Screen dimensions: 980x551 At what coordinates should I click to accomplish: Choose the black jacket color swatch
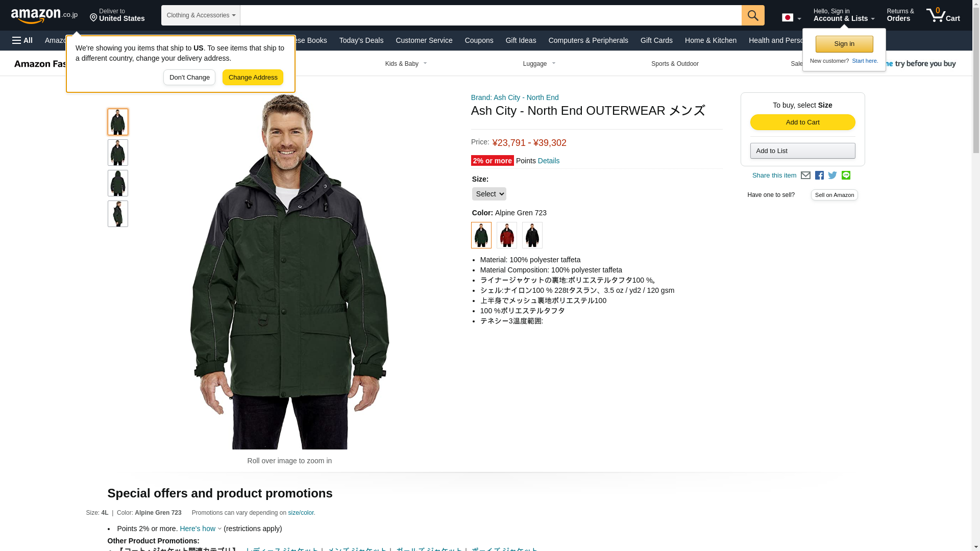click(x=532, y=235)
